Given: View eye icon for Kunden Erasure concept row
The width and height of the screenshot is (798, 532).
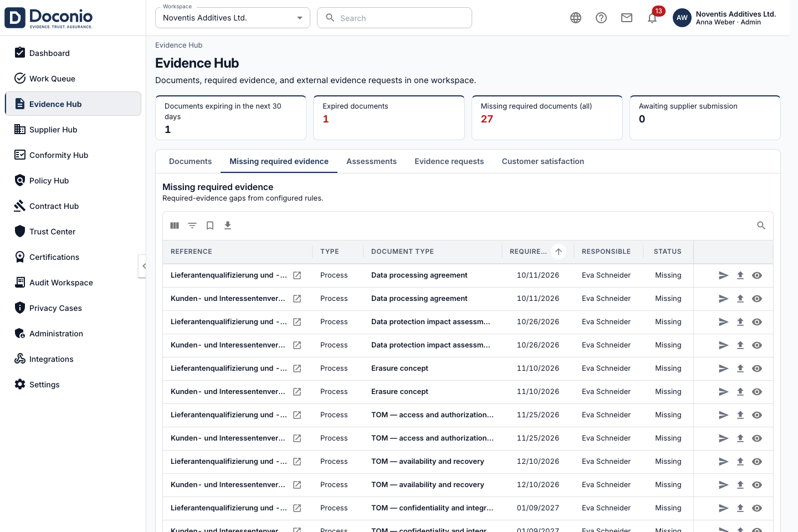Looking at the screenshot, I should click(x=757, y=392).
